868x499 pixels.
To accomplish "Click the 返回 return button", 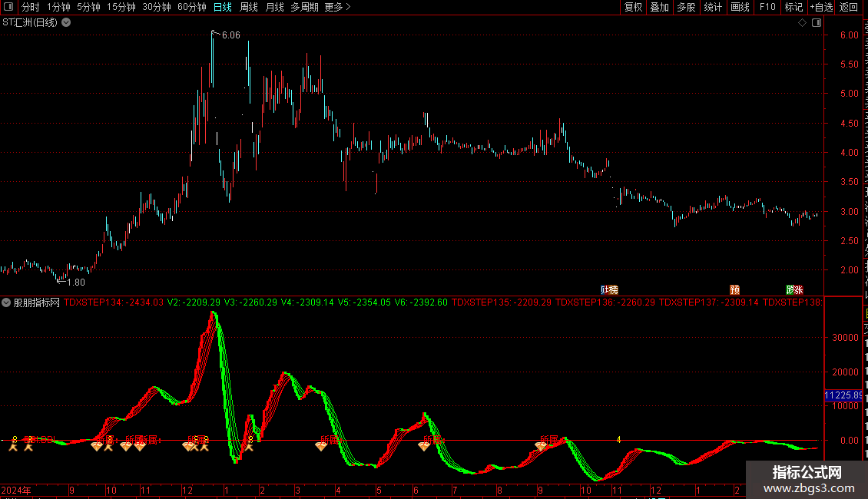I will 849,7.
